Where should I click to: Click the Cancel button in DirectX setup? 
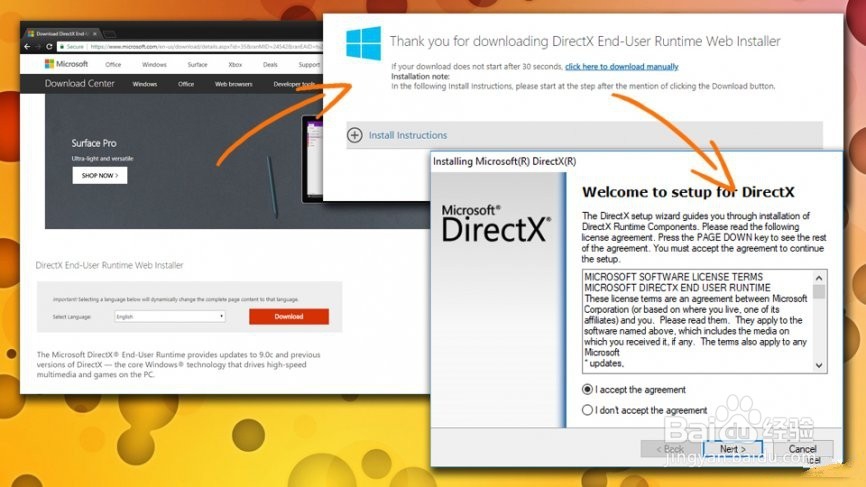[802, 449]
